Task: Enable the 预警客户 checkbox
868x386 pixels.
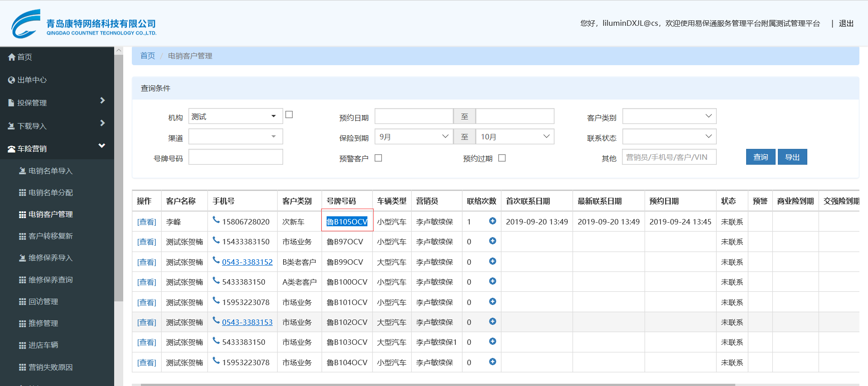Action: coord(378,158)
